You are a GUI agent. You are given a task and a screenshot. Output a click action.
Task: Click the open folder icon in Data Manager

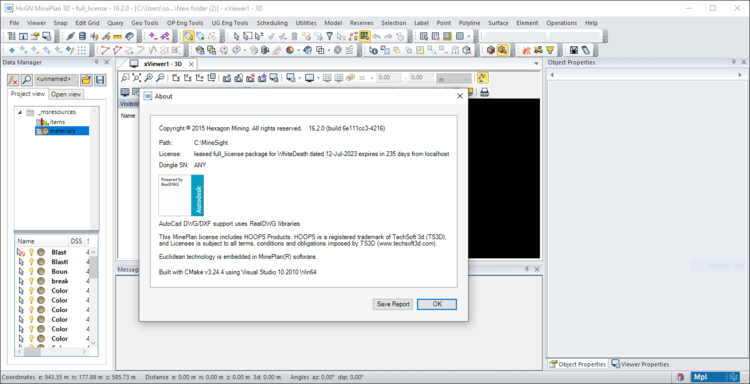coord(86,79)
